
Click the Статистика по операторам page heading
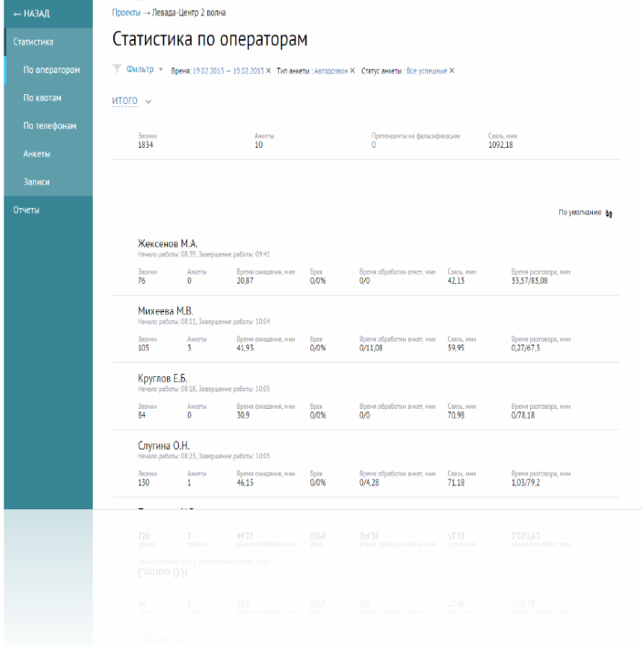tap(210, 39)
